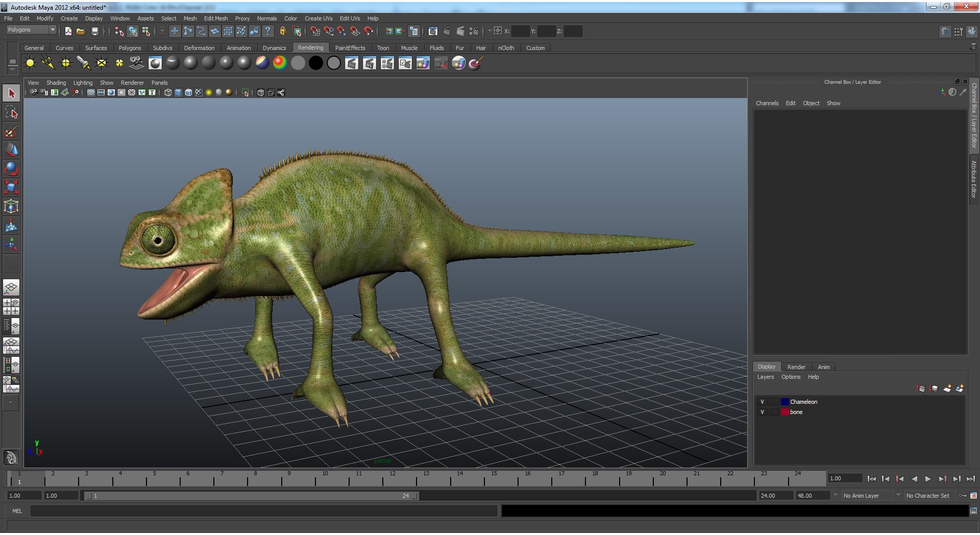The image size is (980, 535).
Task: Click the lock selection padlock icon
Action: pyautogui.click(x=282, y=31)
